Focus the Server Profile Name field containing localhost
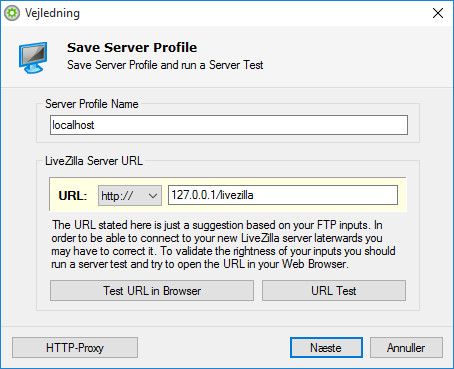Image resolution: width=454 pixels, height=369 pixels. [229, 125]
